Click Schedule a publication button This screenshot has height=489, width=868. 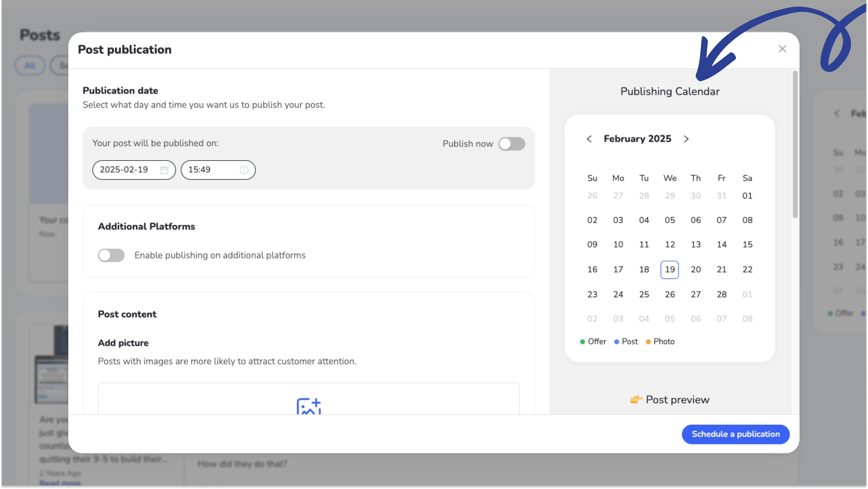coord(736,434)
